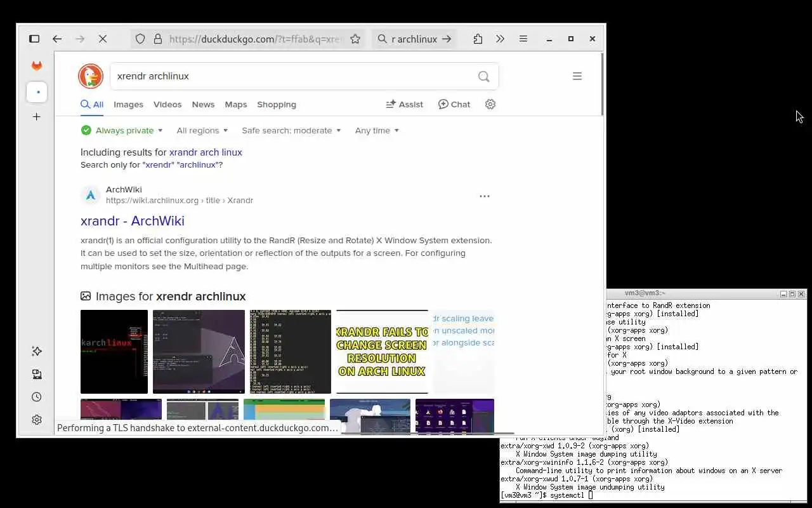This screenshot has height=508, width=812.
Task: Open the XRANDR FAILS yellow thumbnail
Action: (382, 352)
